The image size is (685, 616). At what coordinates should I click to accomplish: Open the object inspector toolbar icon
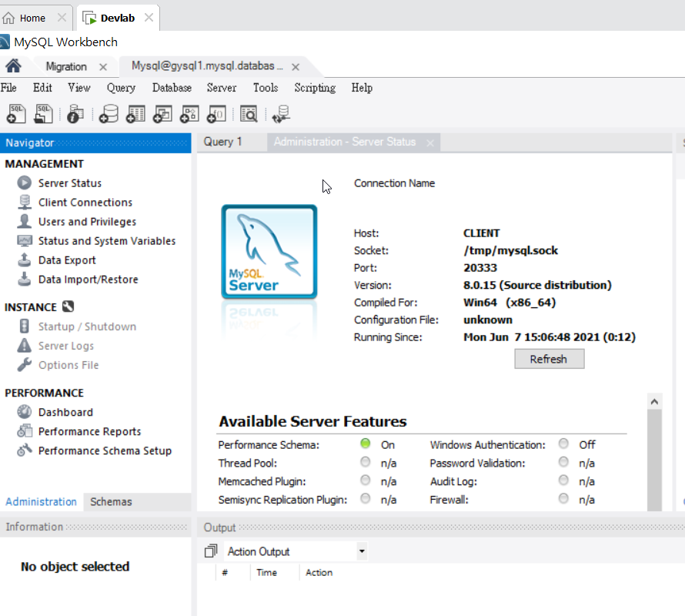75,114
